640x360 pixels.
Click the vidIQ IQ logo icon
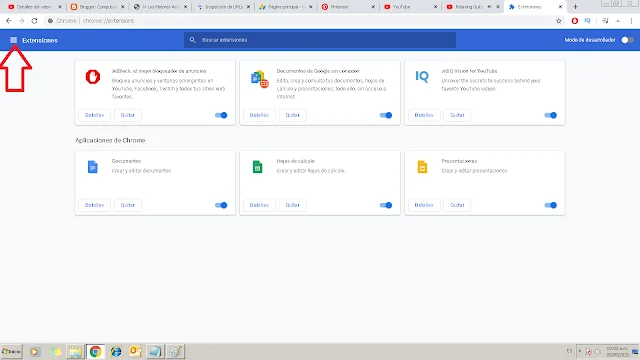[x=422, y=76]
